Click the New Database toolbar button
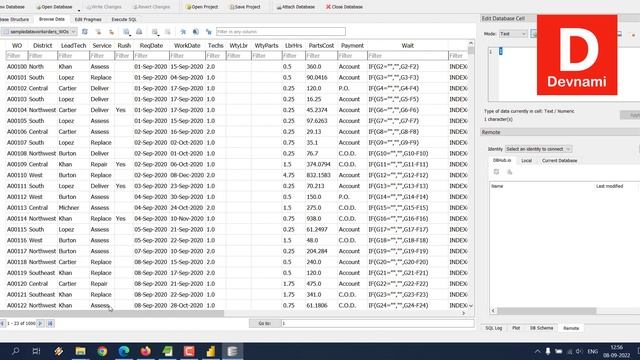 click(x=12, y=7)
